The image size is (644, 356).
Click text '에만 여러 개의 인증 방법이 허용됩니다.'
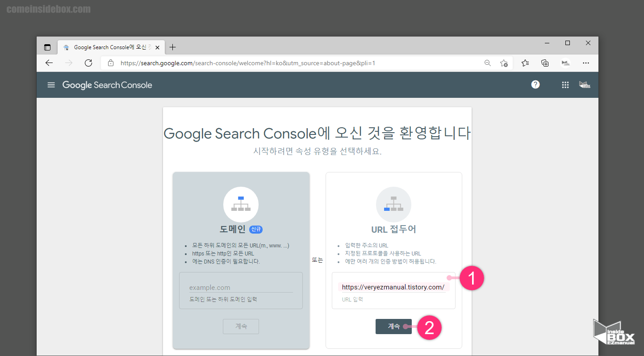point(391,261)
